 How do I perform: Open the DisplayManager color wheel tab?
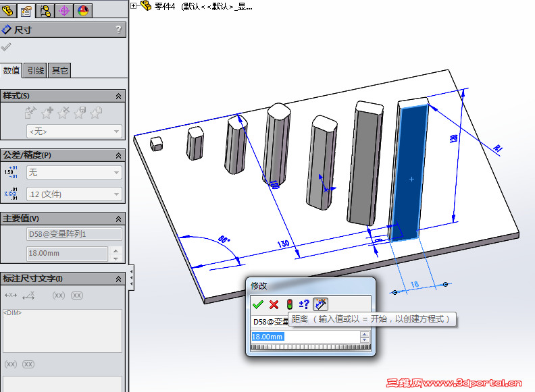pyautogui.click(x=83, y=10)
